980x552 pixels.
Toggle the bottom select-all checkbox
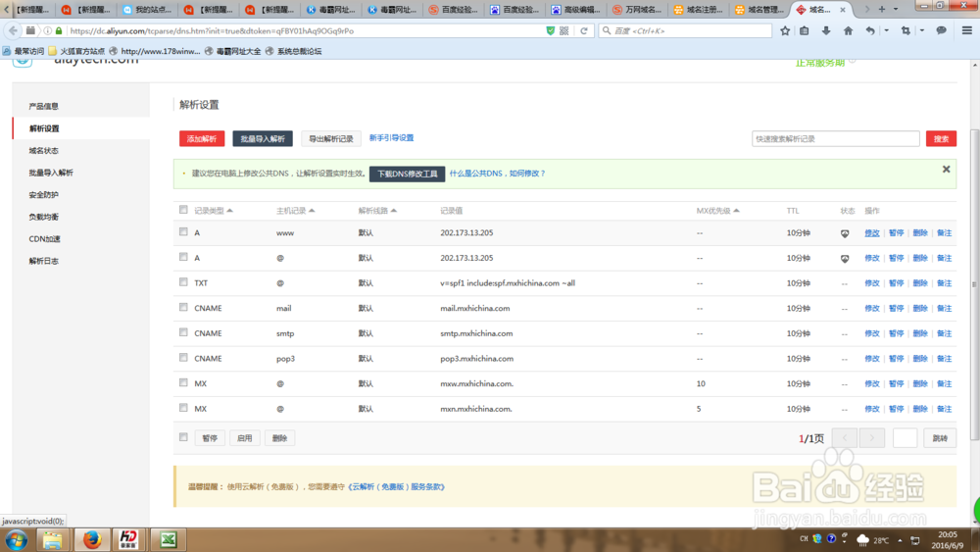(x=183, y=437)
